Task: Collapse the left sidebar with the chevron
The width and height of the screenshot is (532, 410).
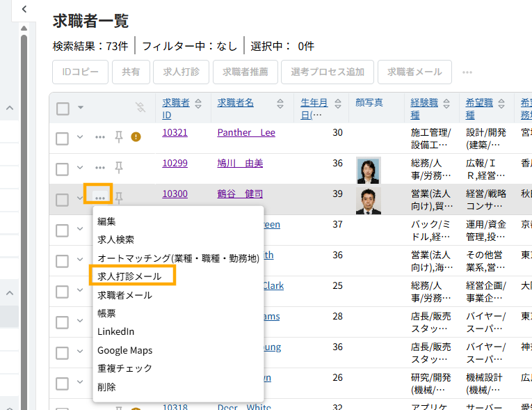Action: [24, 9]
